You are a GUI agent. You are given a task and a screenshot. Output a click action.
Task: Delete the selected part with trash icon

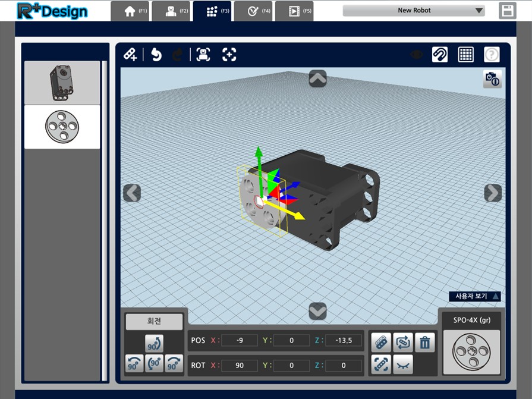425,343
